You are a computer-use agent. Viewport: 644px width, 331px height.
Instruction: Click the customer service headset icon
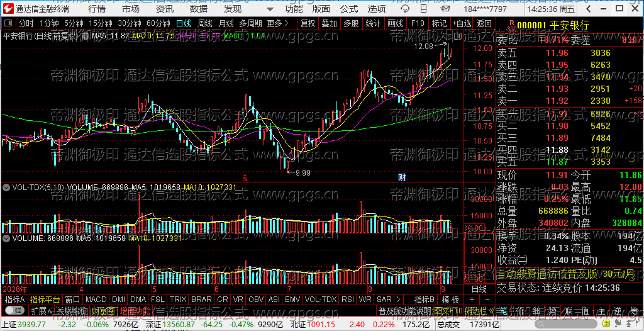coord(405,9)
